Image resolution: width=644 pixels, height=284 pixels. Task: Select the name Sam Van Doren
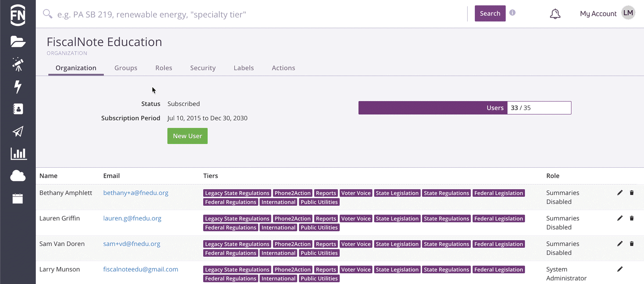62,244
